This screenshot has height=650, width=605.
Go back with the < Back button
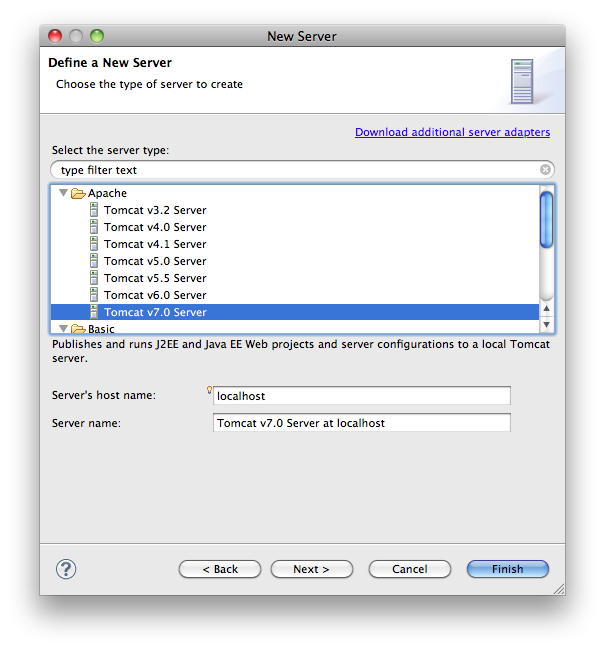point(220,569)
